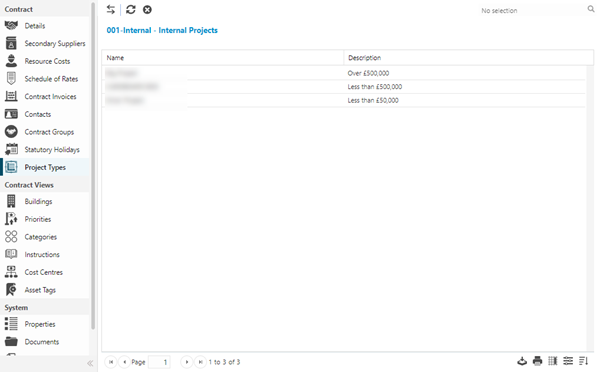Go to Contract Invoices
The height and width of the screenshot is (372, 600).
[50, 96]
